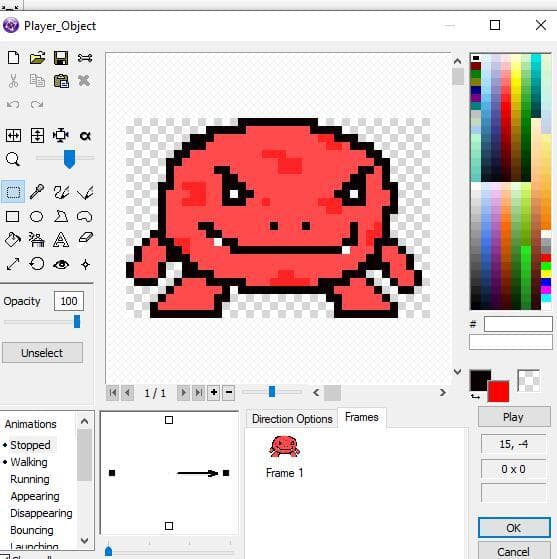Click the magnifying glass zoom icon

tap(13, 159)
